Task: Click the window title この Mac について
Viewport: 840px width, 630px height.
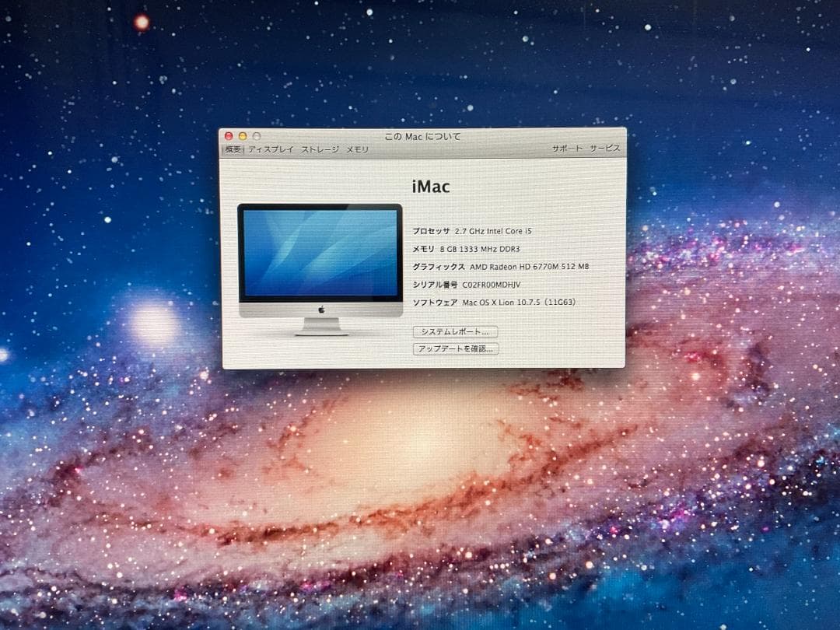Action: click(422, 137)
